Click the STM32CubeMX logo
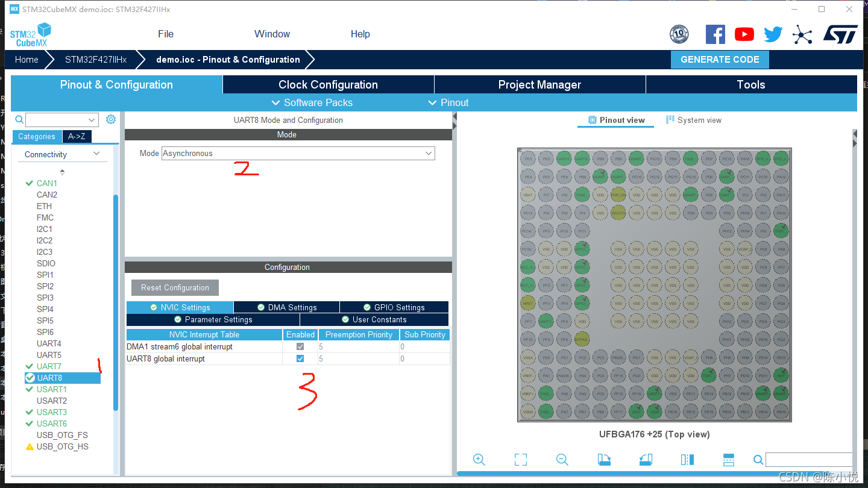 click(30, 34)
